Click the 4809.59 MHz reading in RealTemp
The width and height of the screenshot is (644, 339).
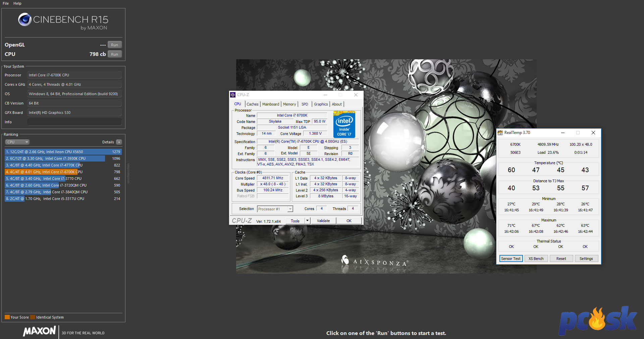(x=548, y=145)
